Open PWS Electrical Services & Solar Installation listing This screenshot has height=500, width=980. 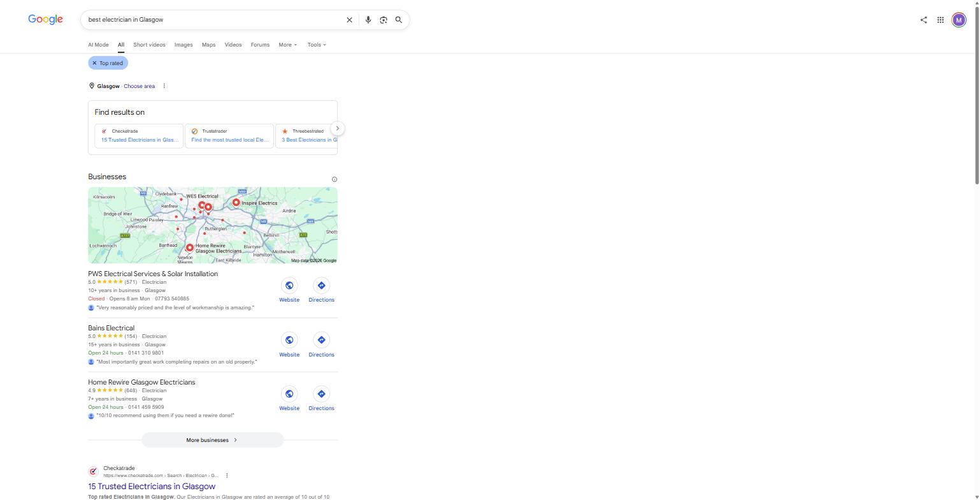(153, 274)
